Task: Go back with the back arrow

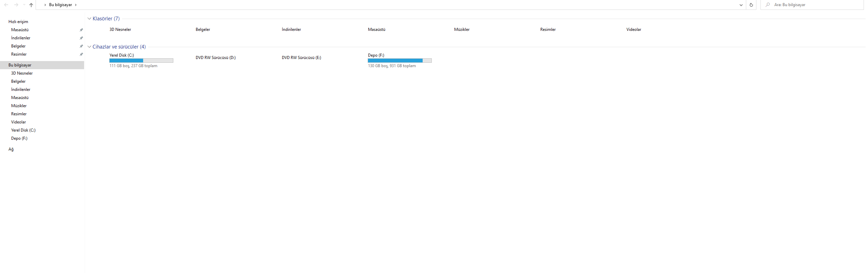Action: (6, 5)
